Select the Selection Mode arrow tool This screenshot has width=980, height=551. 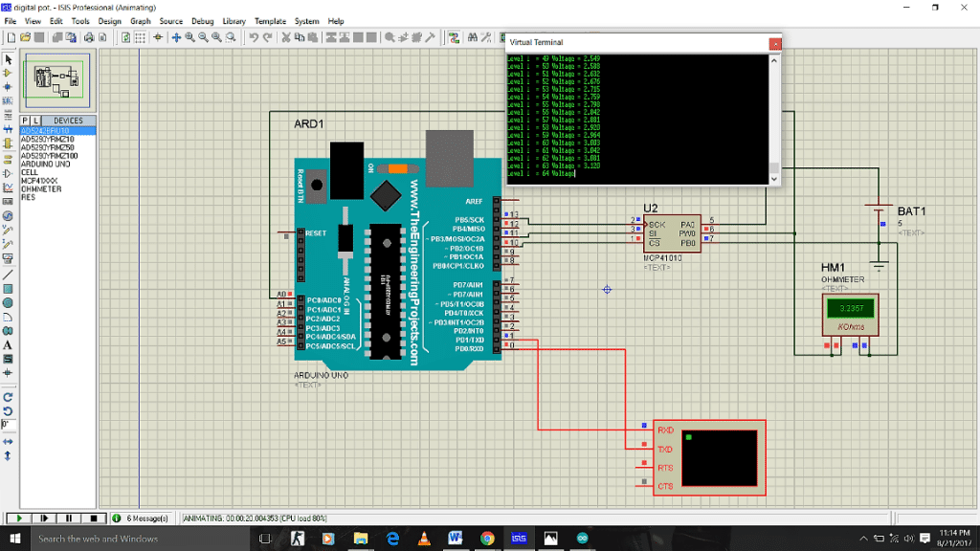(9, 59)
